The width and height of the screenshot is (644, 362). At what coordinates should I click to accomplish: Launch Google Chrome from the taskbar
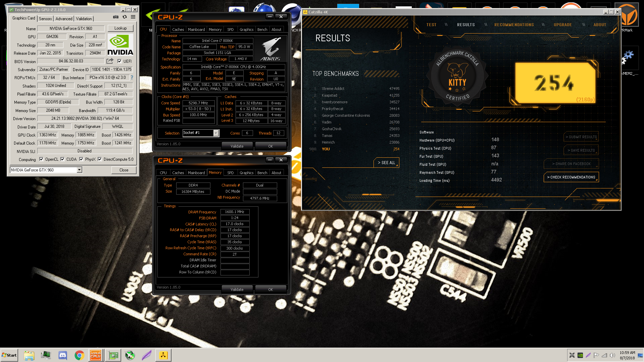point(79,355)
